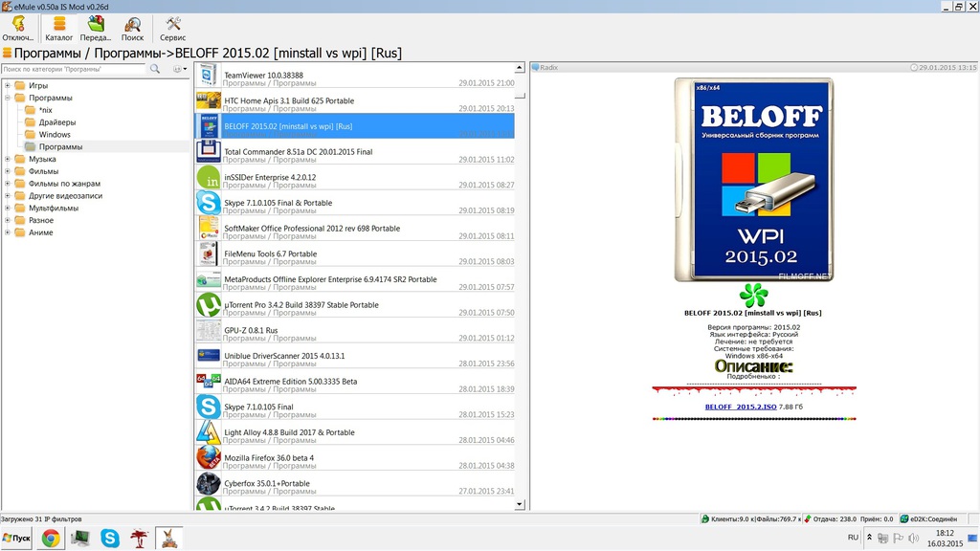Show hidden tray icons arrow
The image size is (980, 551).
(869, 538)
